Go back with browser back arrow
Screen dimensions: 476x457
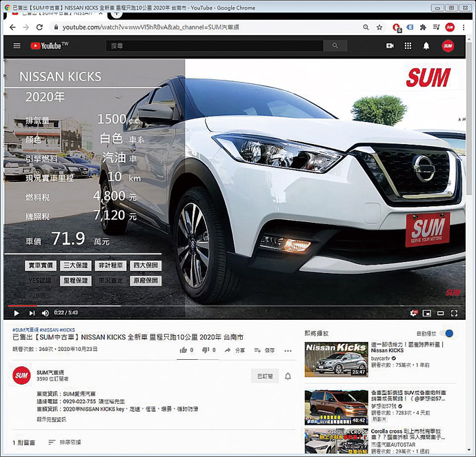click(12, 28)
